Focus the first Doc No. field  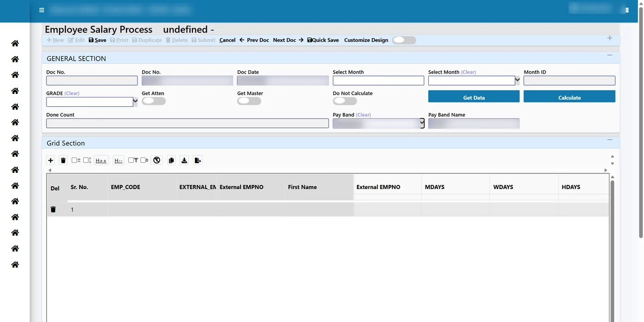point(92,80)
